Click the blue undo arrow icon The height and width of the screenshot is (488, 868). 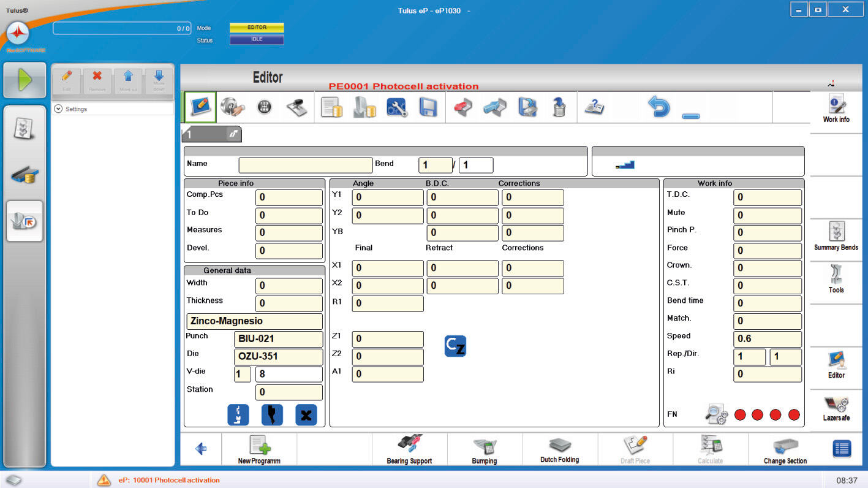click(x=659, y=108)
